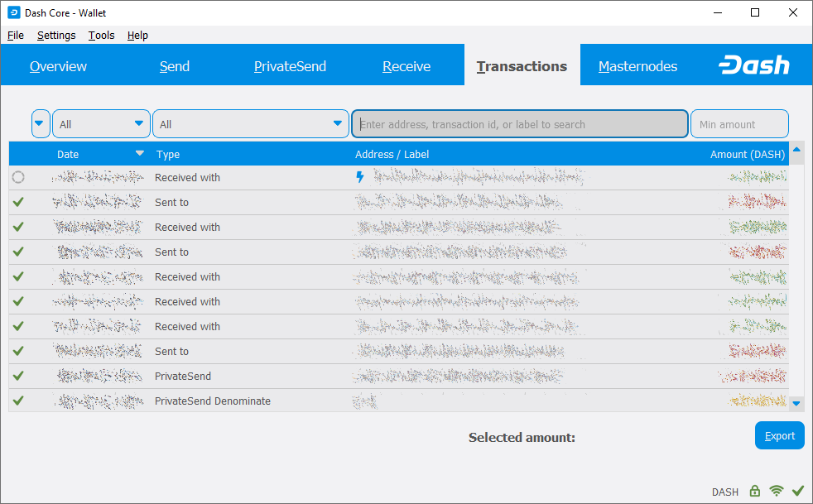The image size is (813, 504).
Task: Click the table scrollbar down arrow
Action: 796,403
